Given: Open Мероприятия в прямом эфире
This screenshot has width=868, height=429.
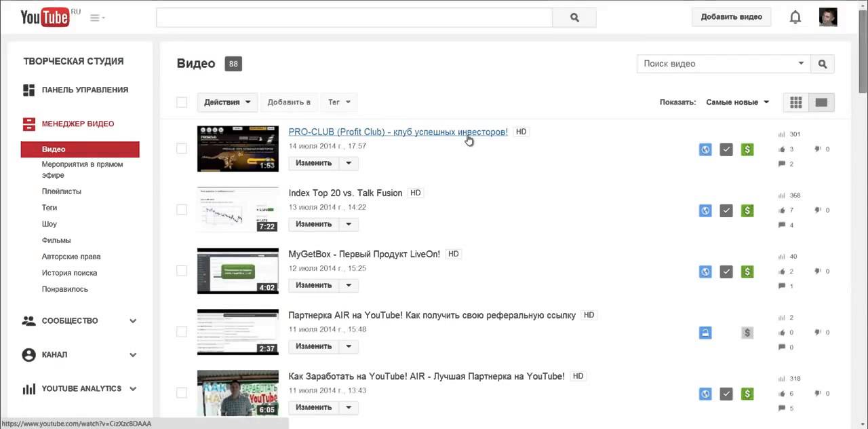Looking at the screenshot, I should (x=83, y=170).
